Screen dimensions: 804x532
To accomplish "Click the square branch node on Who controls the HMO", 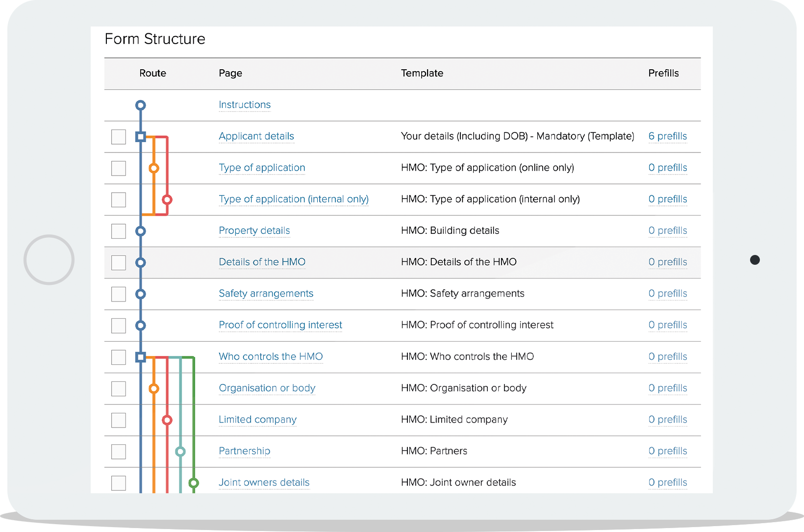I will [x=141, y=357].
